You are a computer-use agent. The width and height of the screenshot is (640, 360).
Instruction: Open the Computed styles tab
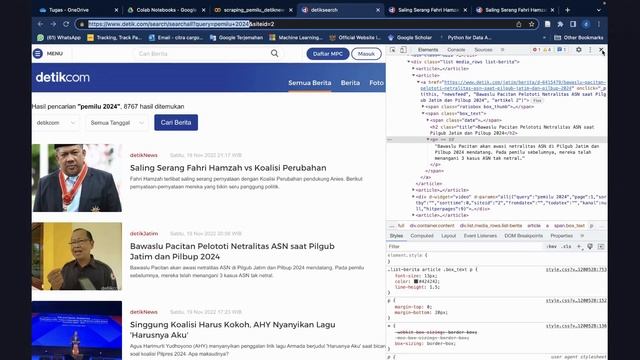[422, 236]
